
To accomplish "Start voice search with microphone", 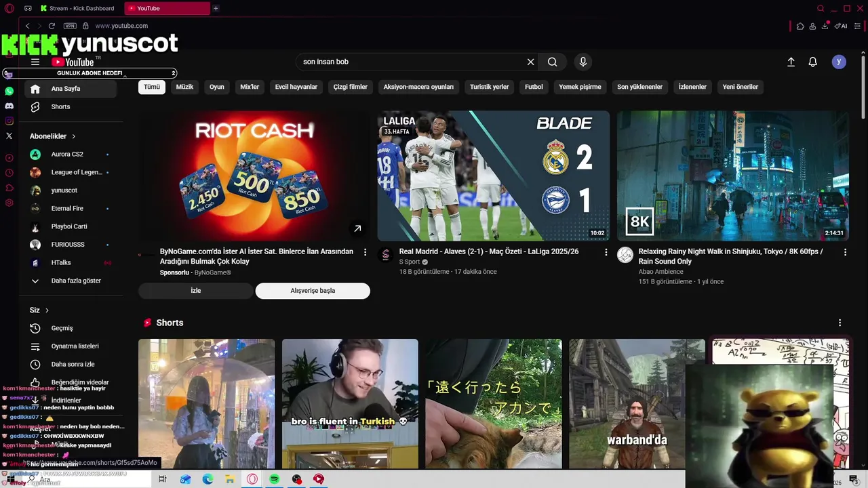I will (x=583, y=62).
